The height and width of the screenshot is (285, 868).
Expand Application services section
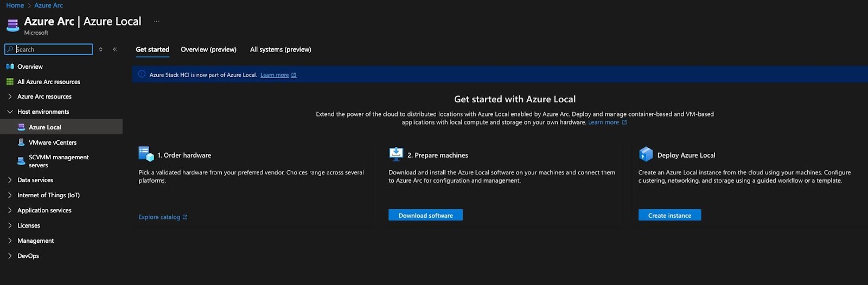[x=10, y=210]
